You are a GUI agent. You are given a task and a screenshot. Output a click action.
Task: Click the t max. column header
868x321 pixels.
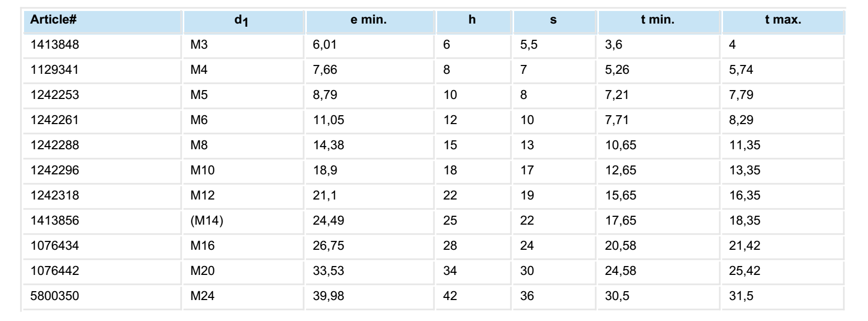click(x=783, y=20)
